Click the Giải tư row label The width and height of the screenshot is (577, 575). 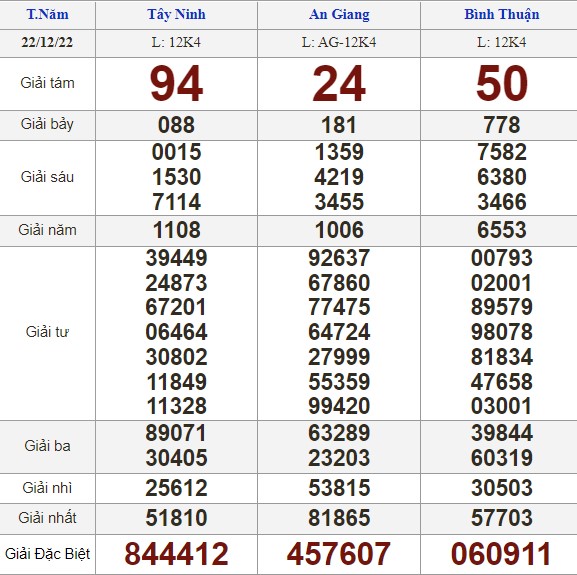[x=47, y=332]
